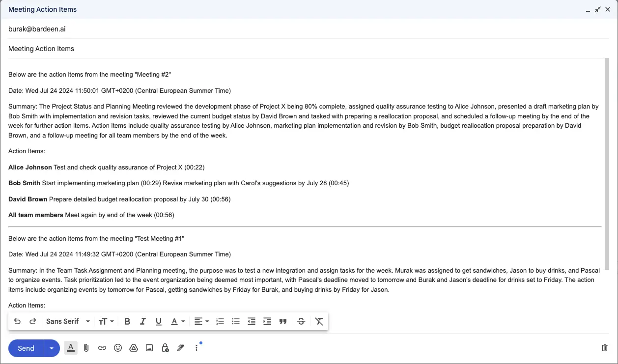
Task: Attach files with paperclip icon
Action: [x=86, y=348]
